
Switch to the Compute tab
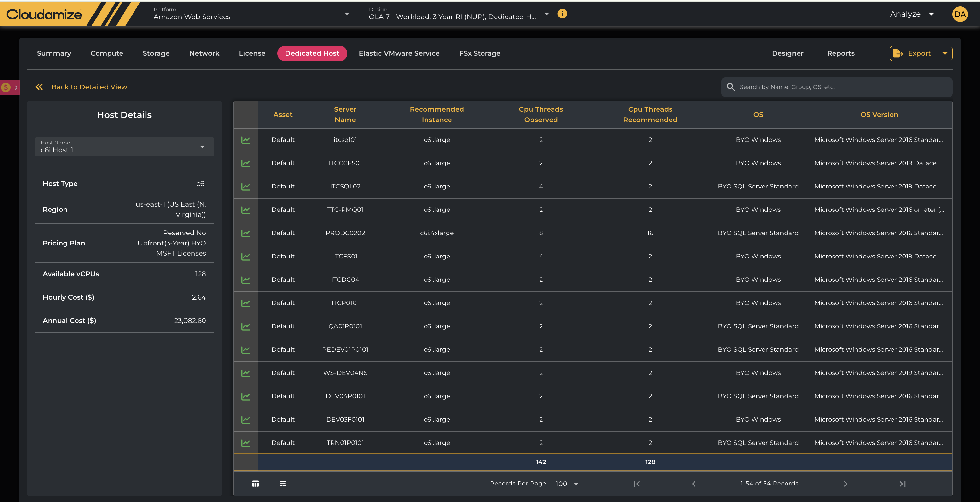[107, 54]
